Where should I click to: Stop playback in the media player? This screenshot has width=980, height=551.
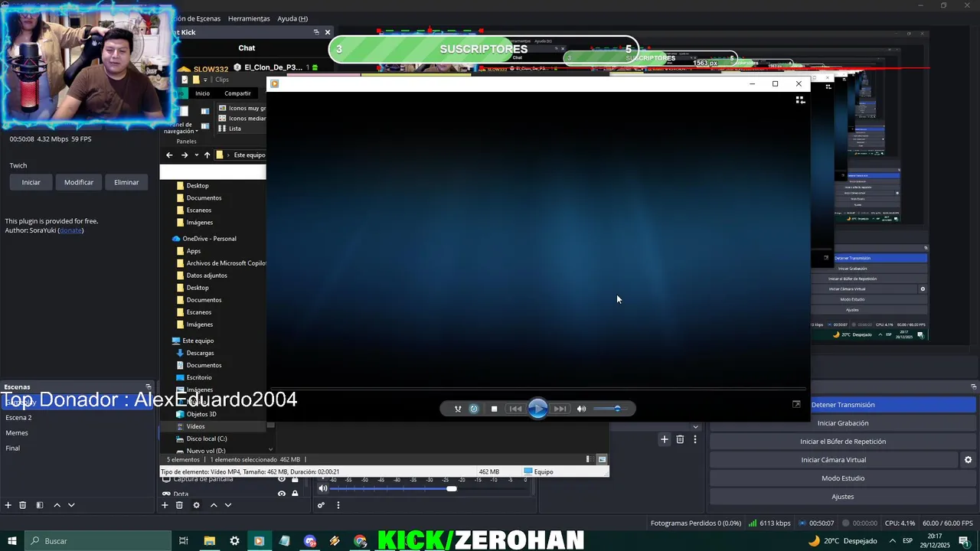494,409
